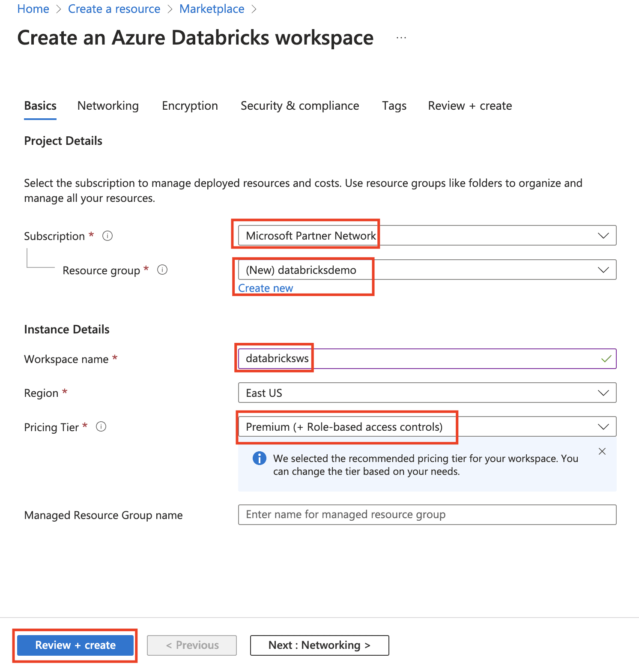Click the Pricing Tier info icon
639x672 pixels.
[101, 426]
